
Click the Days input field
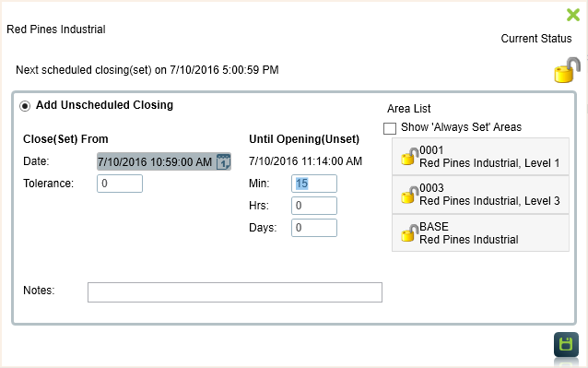point(314,228)
